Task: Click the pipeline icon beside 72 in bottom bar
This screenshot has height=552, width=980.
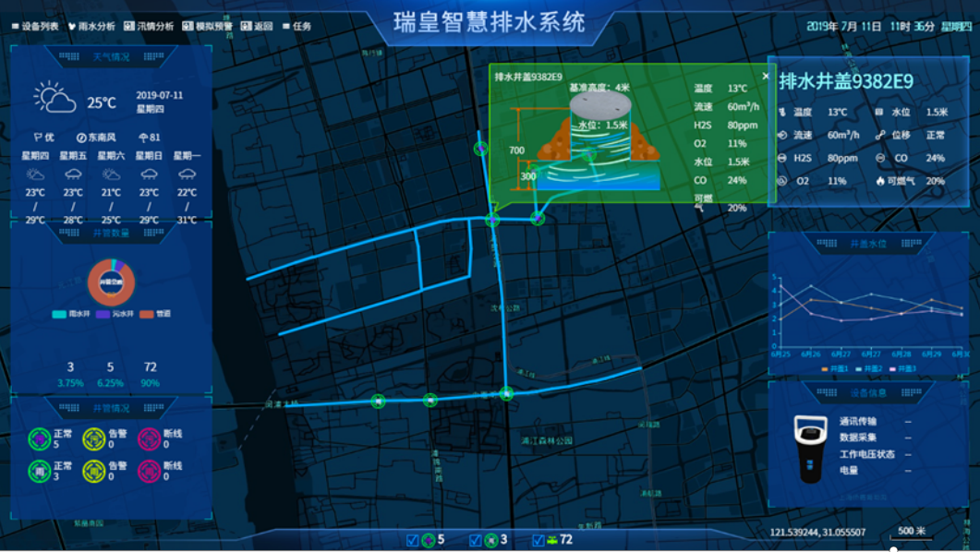Action: 551,540
